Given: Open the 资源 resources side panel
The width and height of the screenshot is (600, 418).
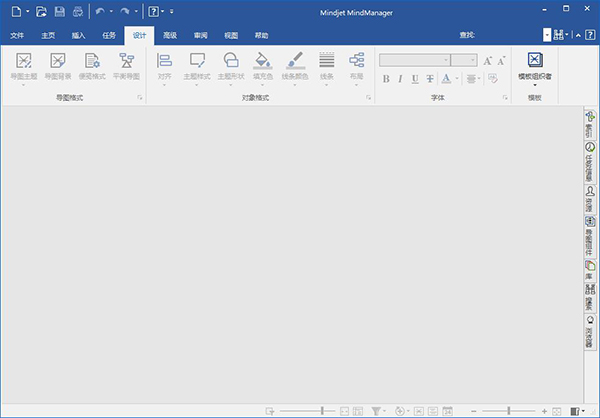Looking at the screenshot, I should (x=590, y=199).
